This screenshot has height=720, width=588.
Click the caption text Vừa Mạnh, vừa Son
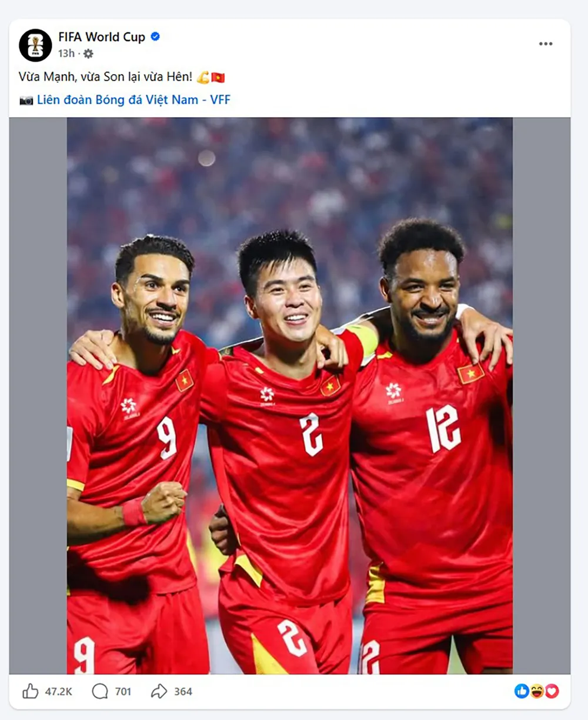click(71, 77)
